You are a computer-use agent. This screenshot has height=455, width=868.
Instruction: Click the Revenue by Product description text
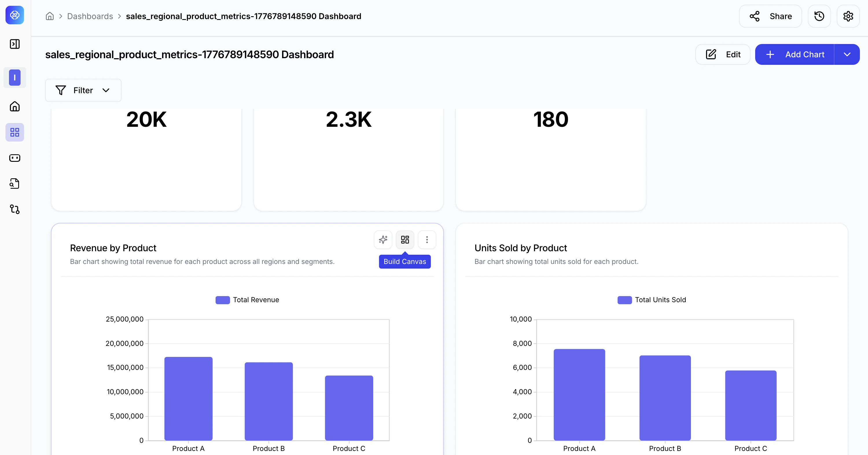click(x=202, y=262)
